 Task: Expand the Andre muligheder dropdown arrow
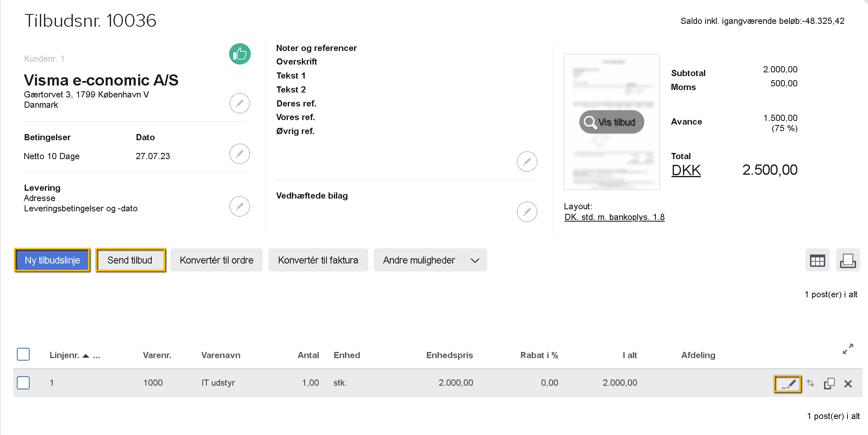tap(475, 260)
